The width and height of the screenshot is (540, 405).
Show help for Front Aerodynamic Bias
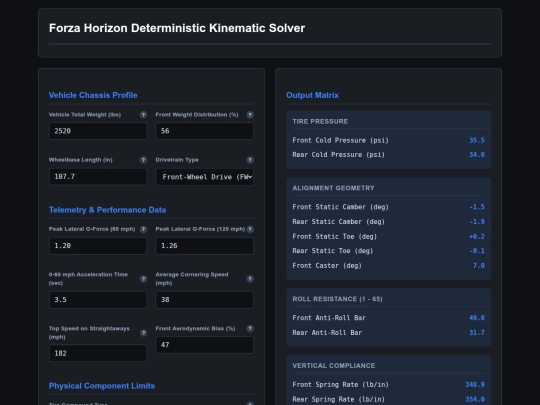pos(250,329)
